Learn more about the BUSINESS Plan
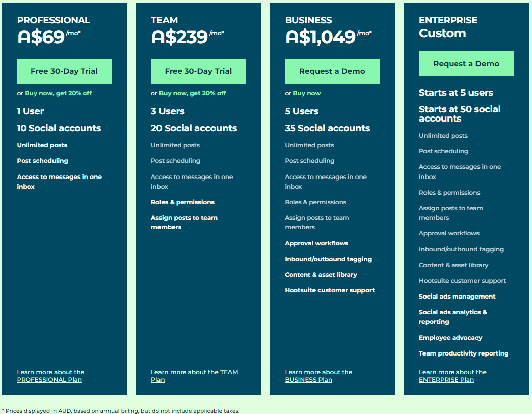 (318, 376)
